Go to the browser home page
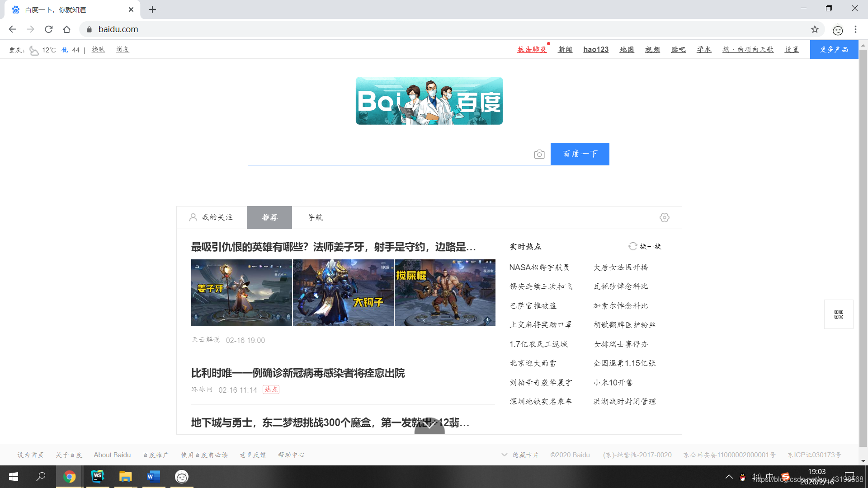Screen dimensions: 868x488 [66, 29]
